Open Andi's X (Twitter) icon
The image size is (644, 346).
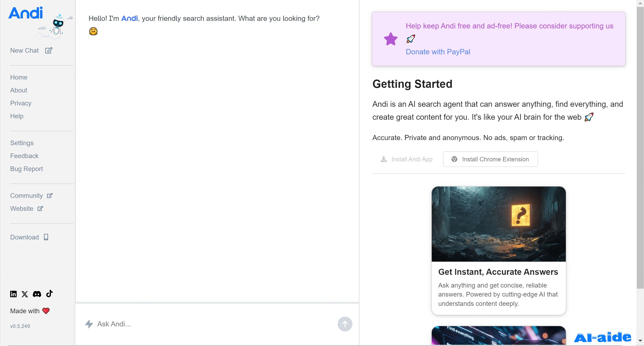(x=25, y=294)
